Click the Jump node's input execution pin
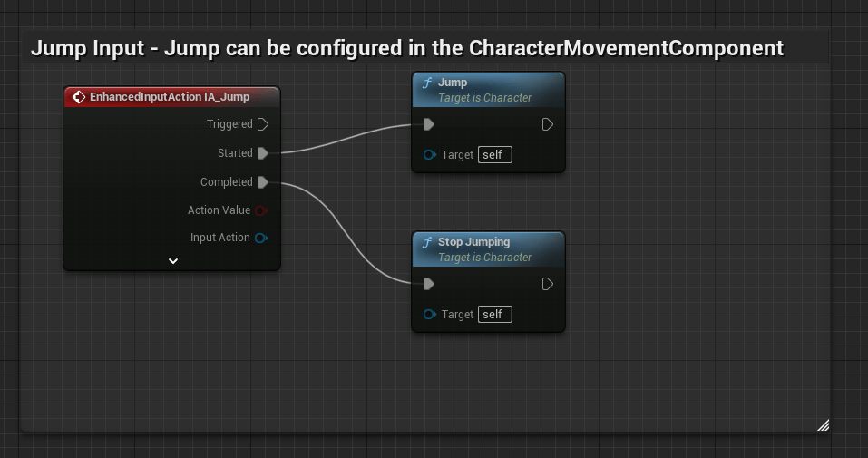The height and width of the screenshot is (458, 868). point(428,124)
